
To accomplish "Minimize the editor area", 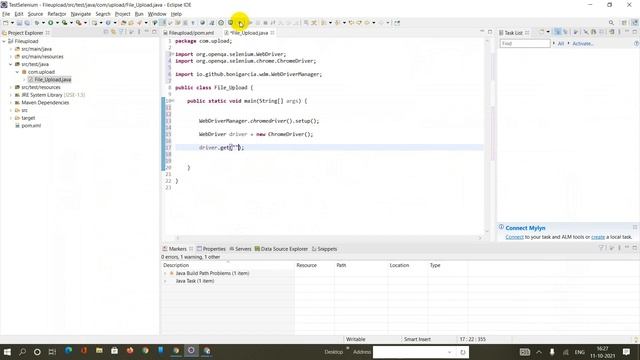I will 482,32.
